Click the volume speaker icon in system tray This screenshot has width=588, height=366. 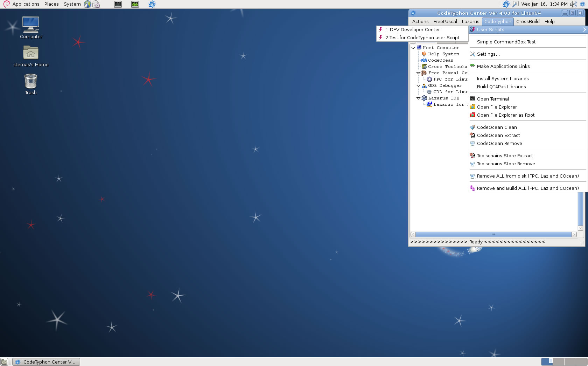click(573, 4)
